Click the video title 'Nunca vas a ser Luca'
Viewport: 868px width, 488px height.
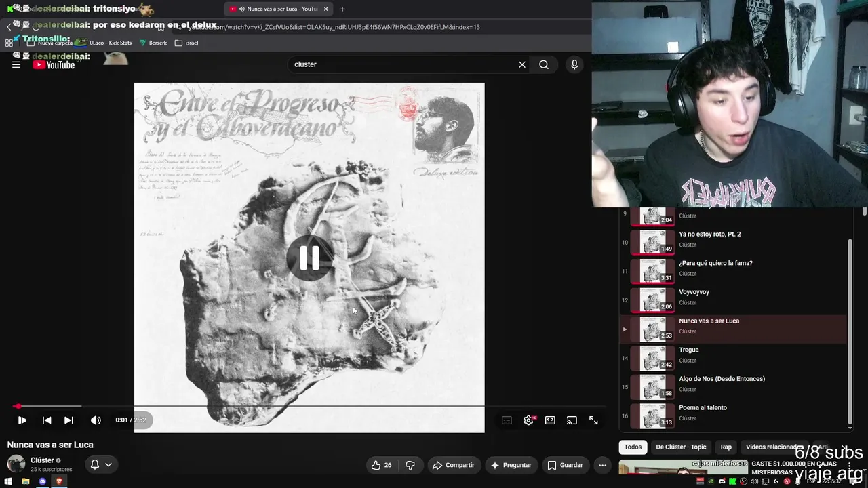50,445
